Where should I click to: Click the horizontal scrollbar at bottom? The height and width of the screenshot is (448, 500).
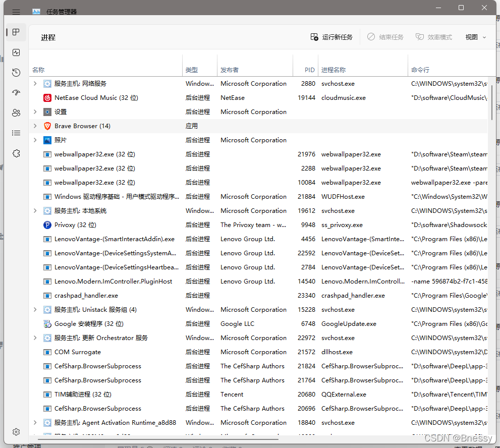point(157,439)
